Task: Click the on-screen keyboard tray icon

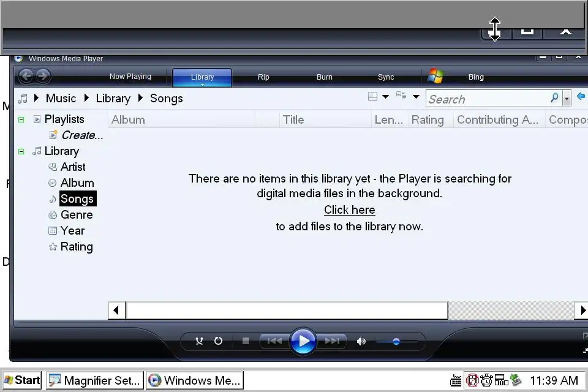Action: 456,380
